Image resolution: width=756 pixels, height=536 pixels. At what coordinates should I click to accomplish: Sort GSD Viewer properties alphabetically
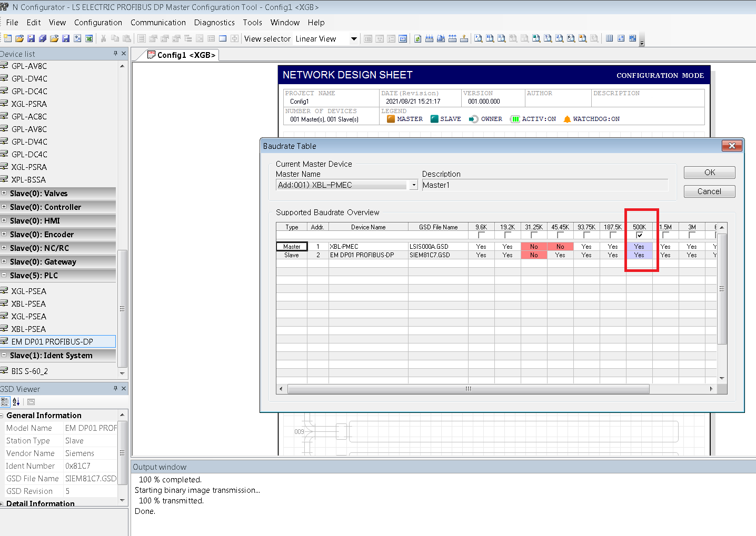(16, 402)
